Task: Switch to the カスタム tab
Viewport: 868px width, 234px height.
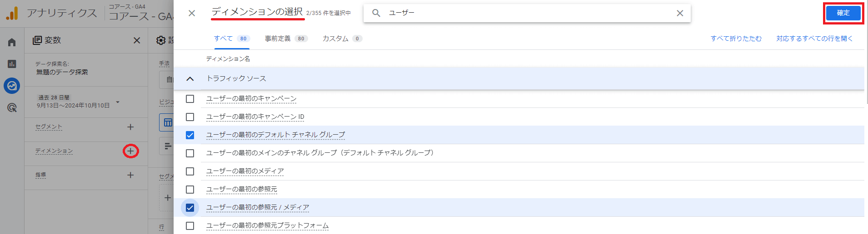Action: point(341,39)
